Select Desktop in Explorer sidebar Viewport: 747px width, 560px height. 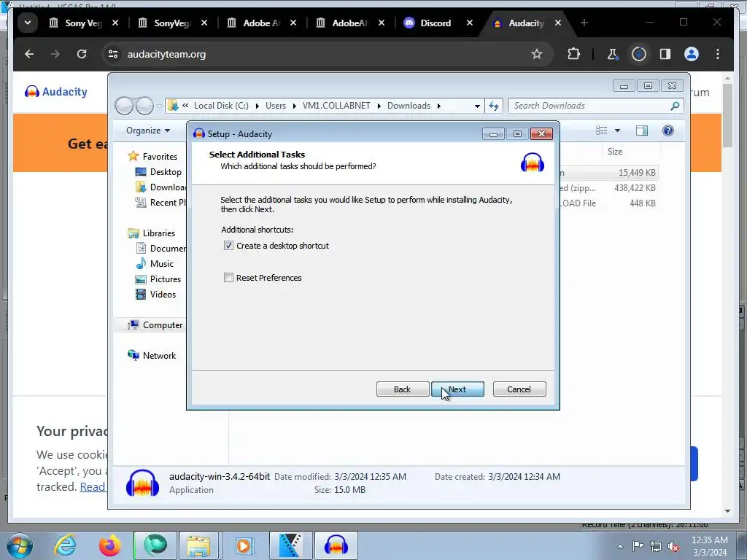point(159,172)
